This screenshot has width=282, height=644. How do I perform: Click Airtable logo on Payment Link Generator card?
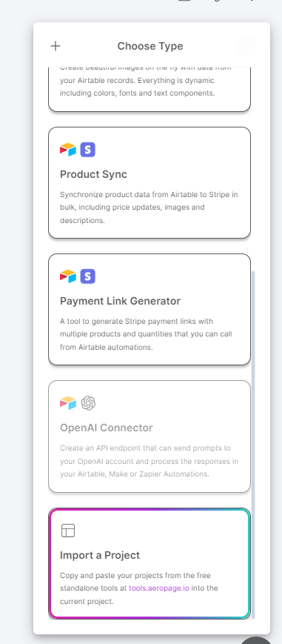(68, 276)
